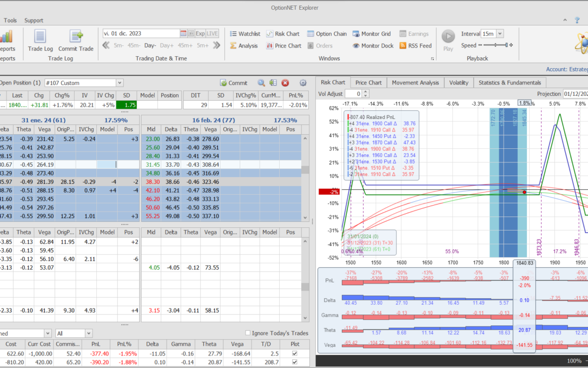Open the Earnings window
This screenshot has width=588, height=368.
tap(414, 34)
